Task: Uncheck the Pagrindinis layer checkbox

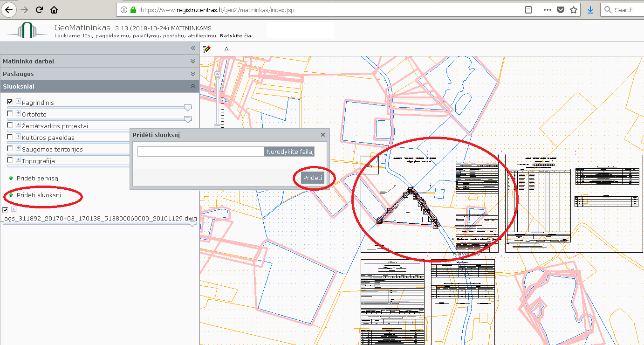Action: (x=10, y=102)
